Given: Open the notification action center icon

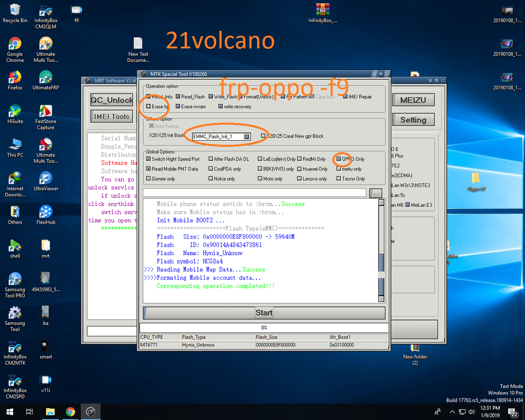Looking at the screenshot, I should click(513, 412).
